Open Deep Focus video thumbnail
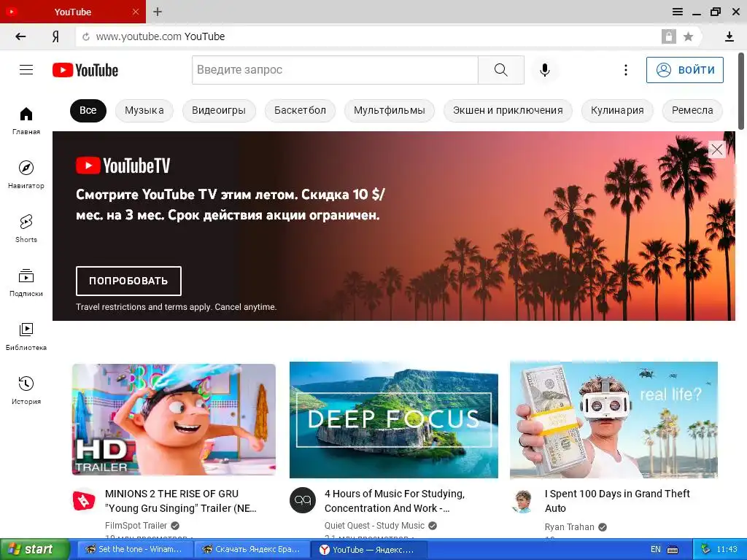The image size is (747, 560). pos(394,419)
